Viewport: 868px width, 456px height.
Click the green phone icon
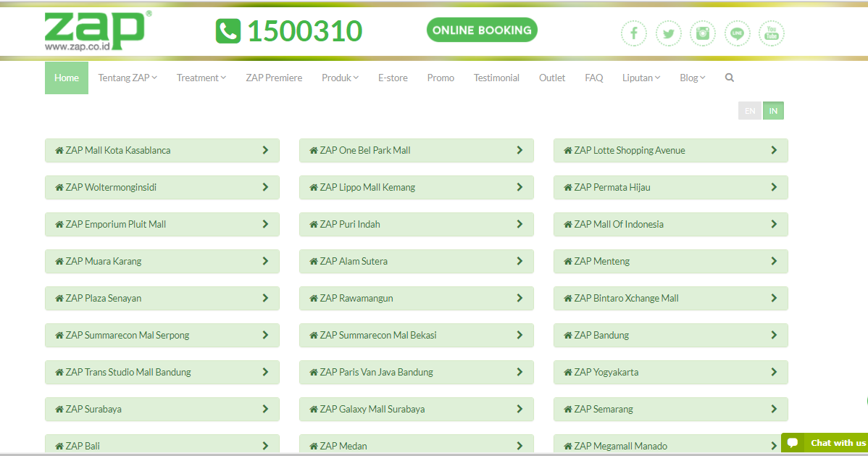coord(228,31)
